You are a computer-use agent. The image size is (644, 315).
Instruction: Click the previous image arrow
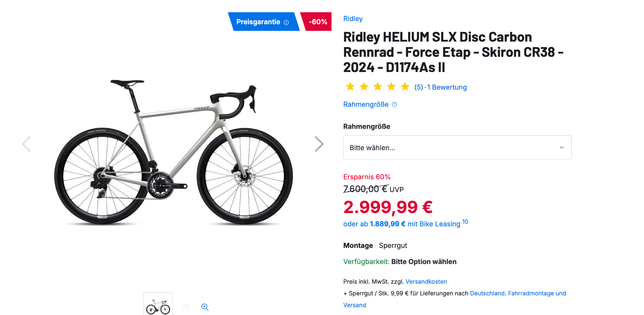[x=26, y=144]
